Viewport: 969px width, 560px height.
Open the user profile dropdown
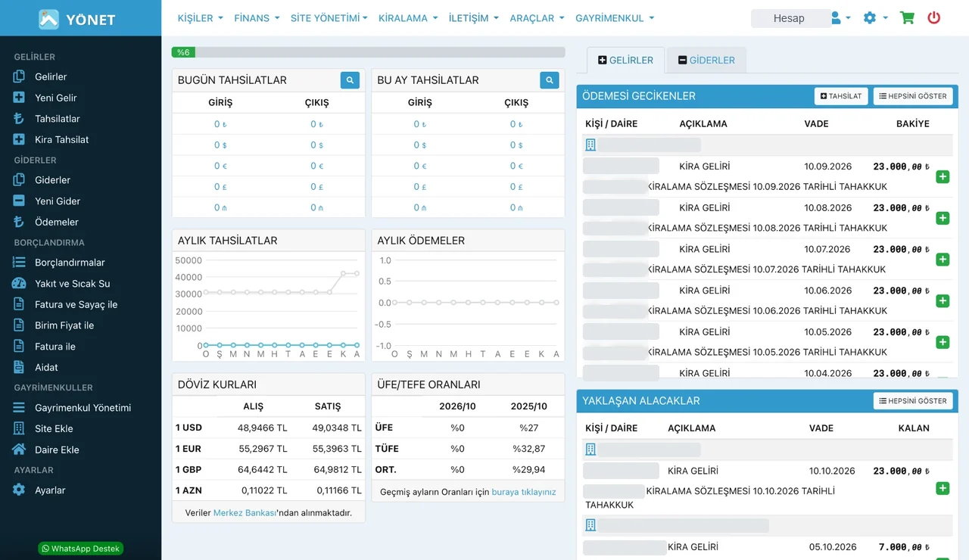pyautogui.click(x=840, y=17)
